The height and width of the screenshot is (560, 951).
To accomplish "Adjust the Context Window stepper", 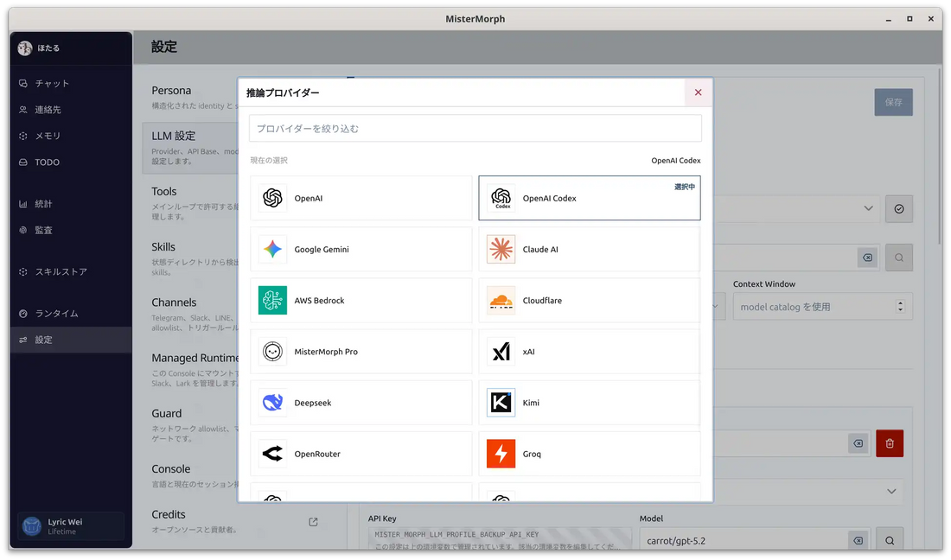I will point(900,307).
